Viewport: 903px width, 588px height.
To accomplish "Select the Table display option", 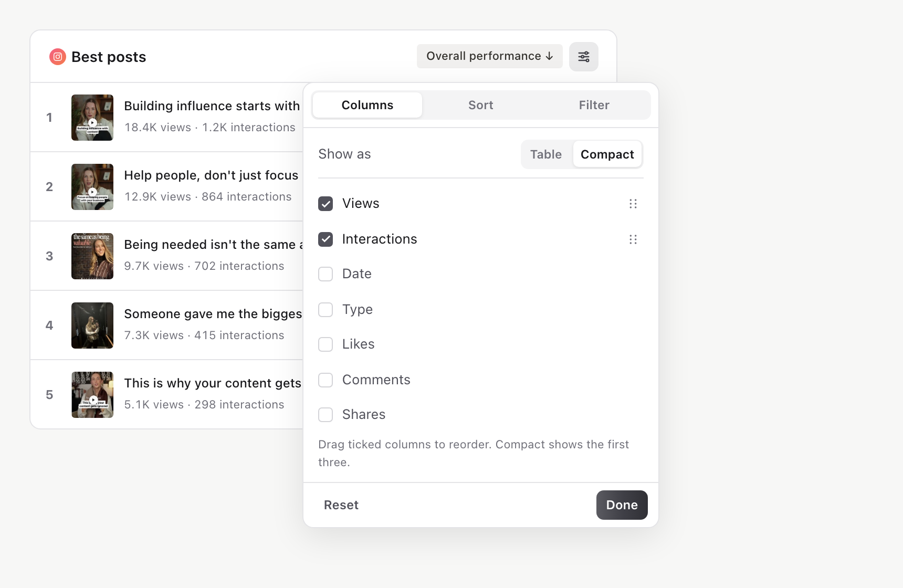I will coord(546,154).
